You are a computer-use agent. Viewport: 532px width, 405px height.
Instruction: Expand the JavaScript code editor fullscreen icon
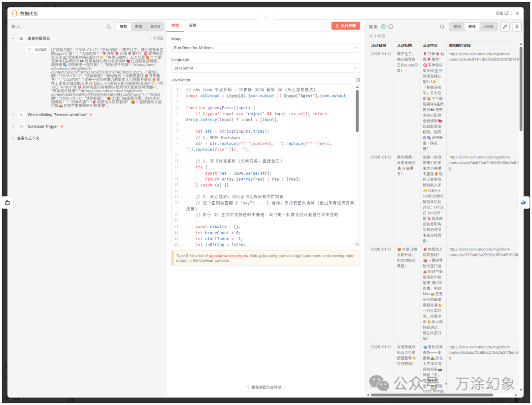tap(358, 80)
